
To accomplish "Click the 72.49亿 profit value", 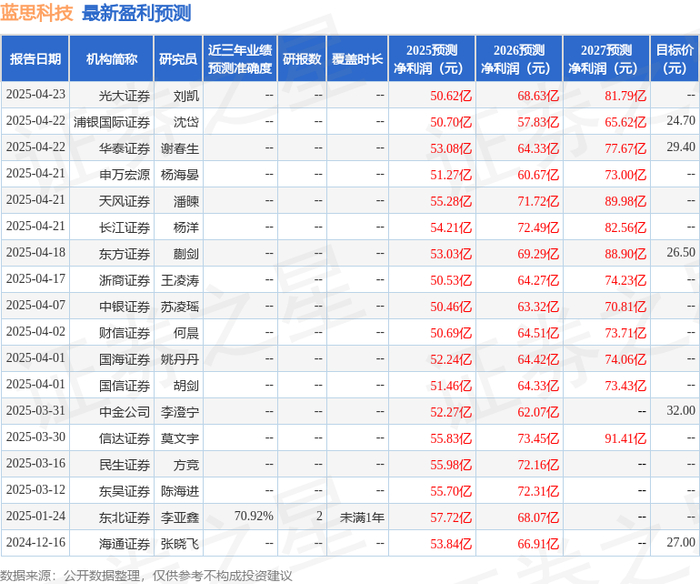I will tap(538, 227).
